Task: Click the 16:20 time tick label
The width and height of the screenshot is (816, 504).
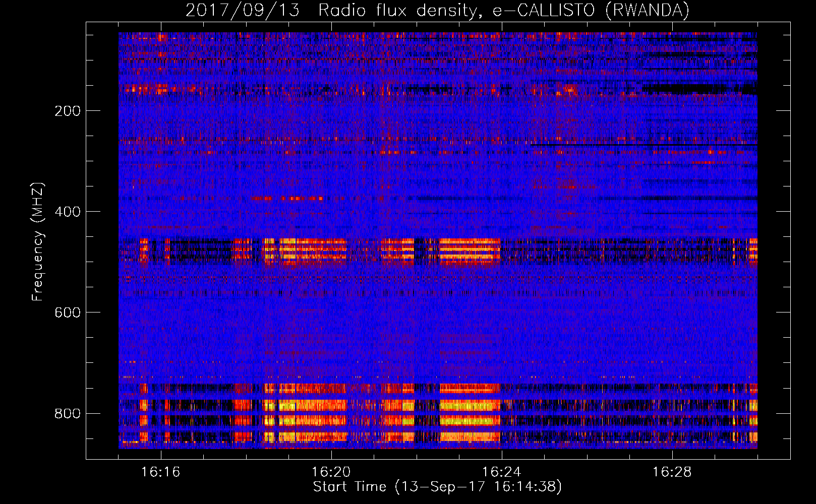Action: coord(331,472)
